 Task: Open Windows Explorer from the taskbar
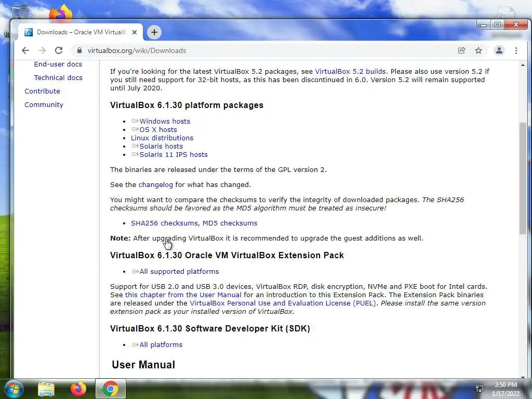(46, 389)
